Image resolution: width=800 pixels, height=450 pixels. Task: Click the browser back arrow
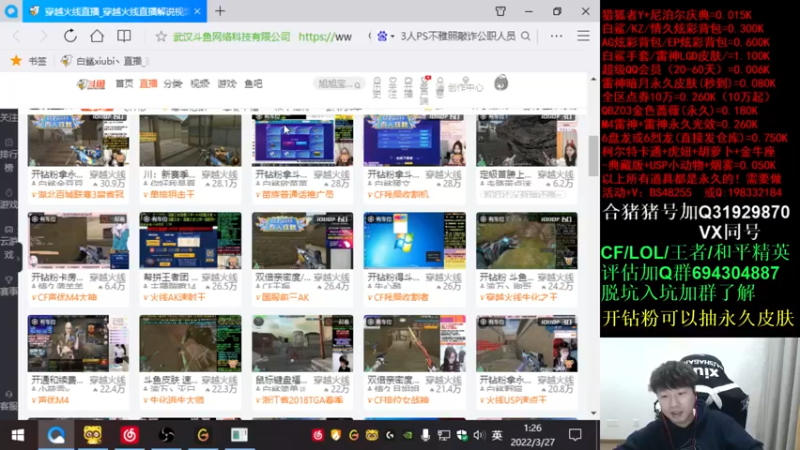tap(17, 36)
